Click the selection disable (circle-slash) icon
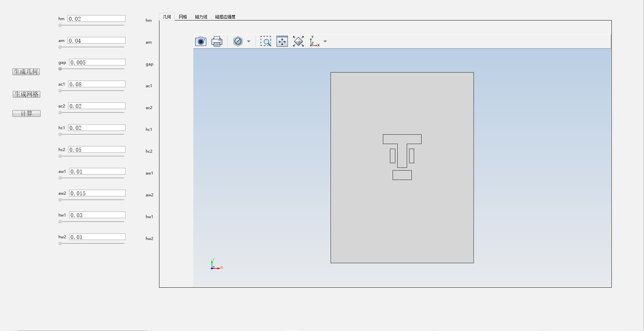The height and width of the screenshot is (331, 644). click(238, 42)
